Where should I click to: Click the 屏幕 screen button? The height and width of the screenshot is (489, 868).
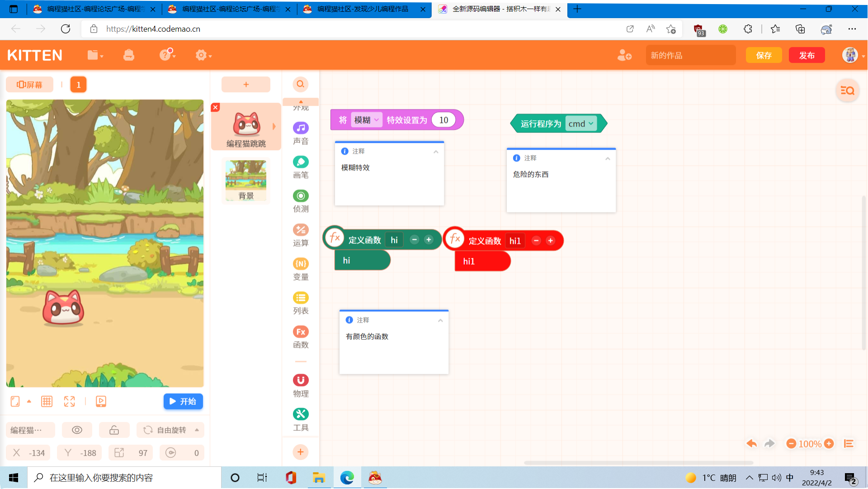29,85
